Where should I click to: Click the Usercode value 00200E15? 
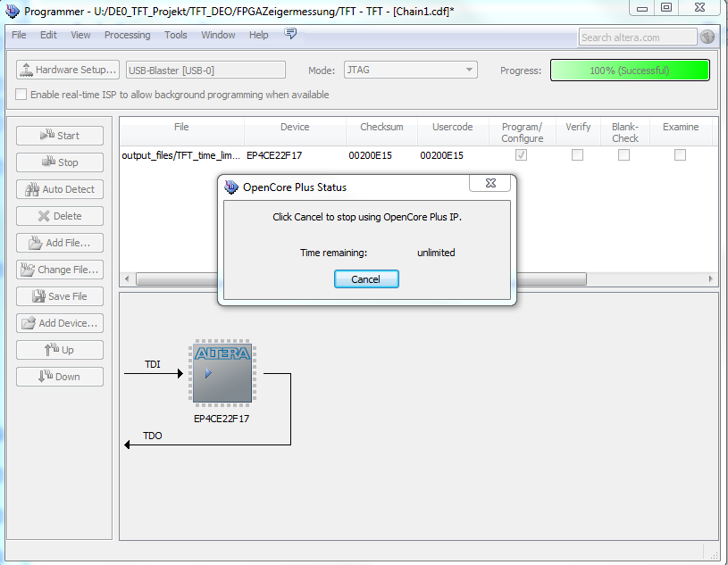(x=441, y=155)
